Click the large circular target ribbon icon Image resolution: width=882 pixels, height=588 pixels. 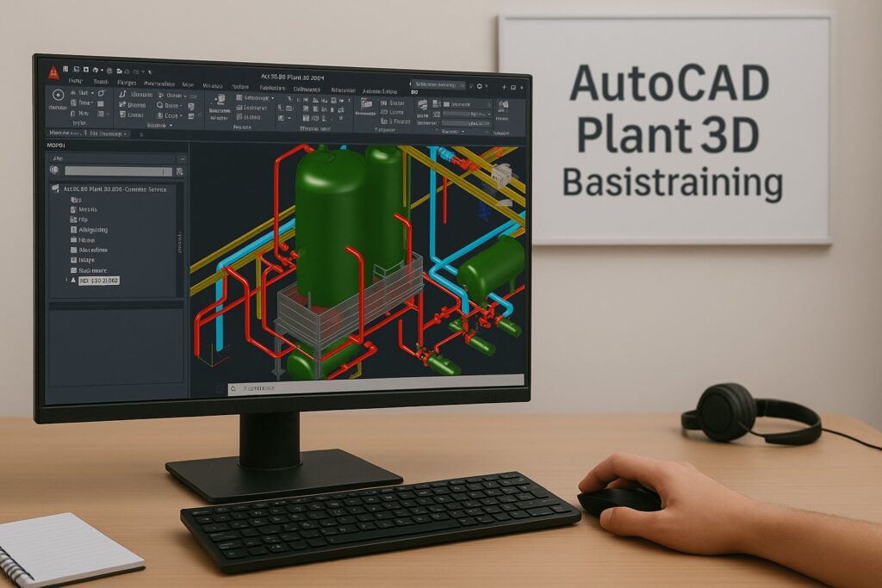58,96
